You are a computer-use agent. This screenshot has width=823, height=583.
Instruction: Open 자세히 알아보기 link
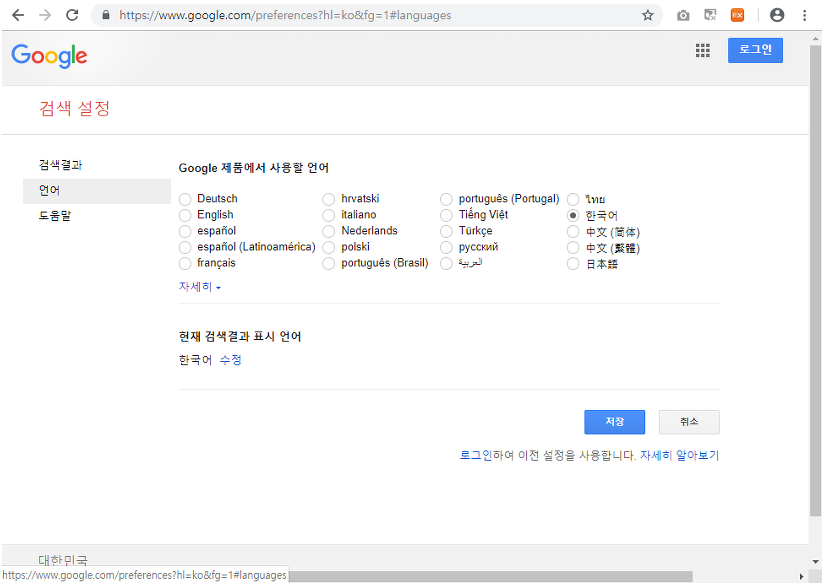pyautogui.click(x=679, y=455)
